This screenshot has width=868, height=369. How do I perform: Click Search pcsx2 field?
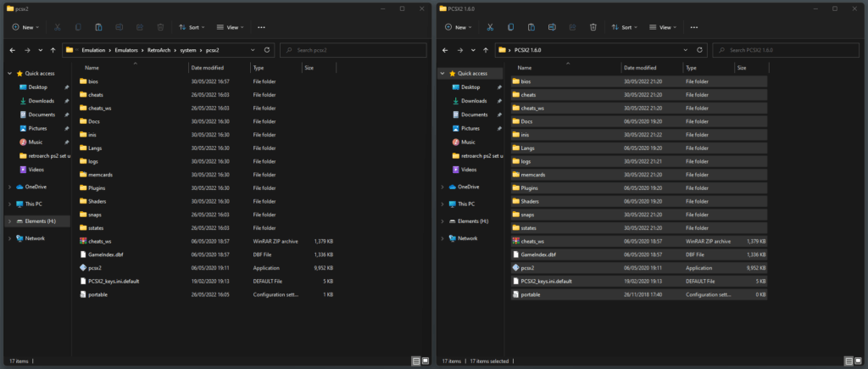coord(353,50)
